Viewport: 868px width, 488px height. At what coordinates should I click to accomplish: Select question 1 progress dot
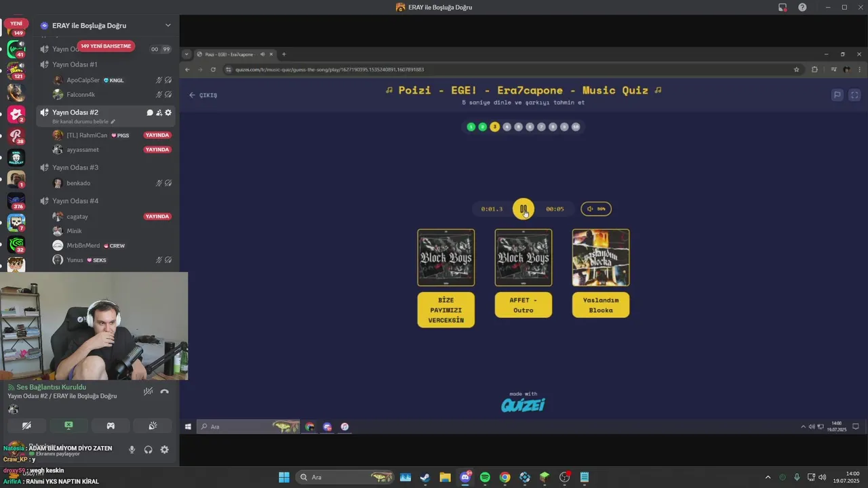coord(471,127)
